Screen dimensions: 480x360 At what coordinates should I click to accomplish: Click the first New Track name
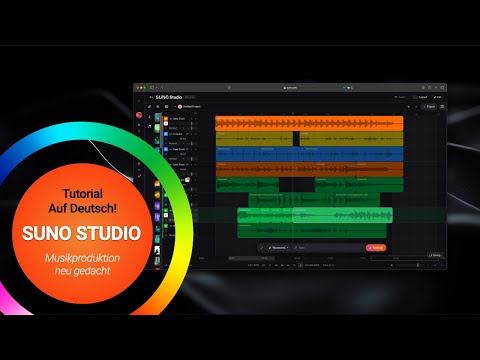(x=179, y=119)
